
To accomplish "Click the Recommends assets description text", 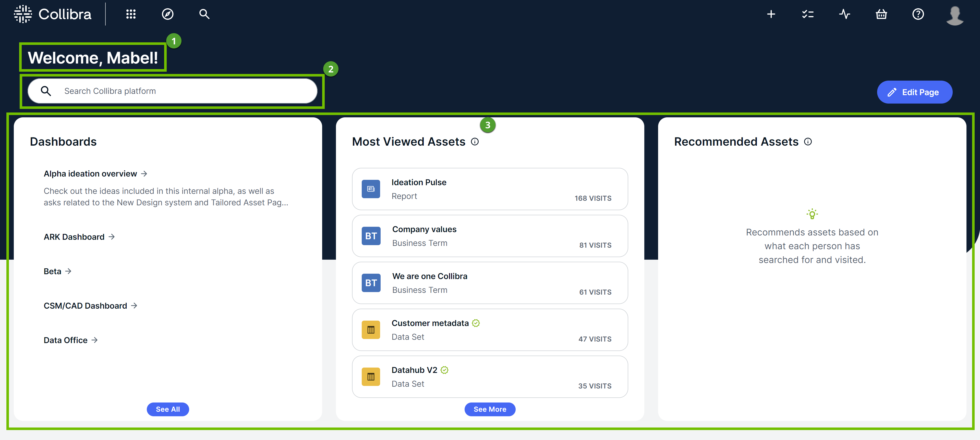I will [x=812, y=246].
